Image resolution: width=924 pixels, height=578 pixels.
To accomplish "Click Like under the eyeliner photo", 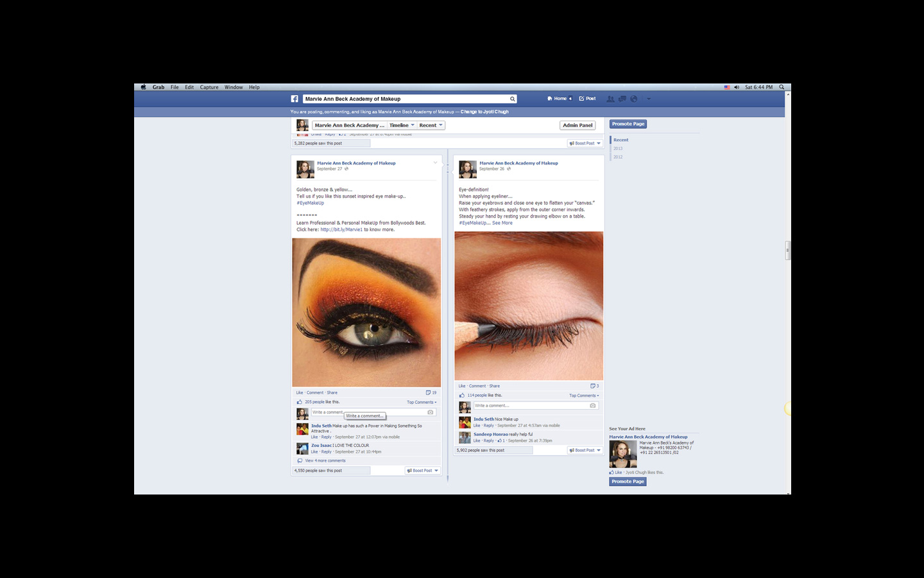I will point(462,386).
